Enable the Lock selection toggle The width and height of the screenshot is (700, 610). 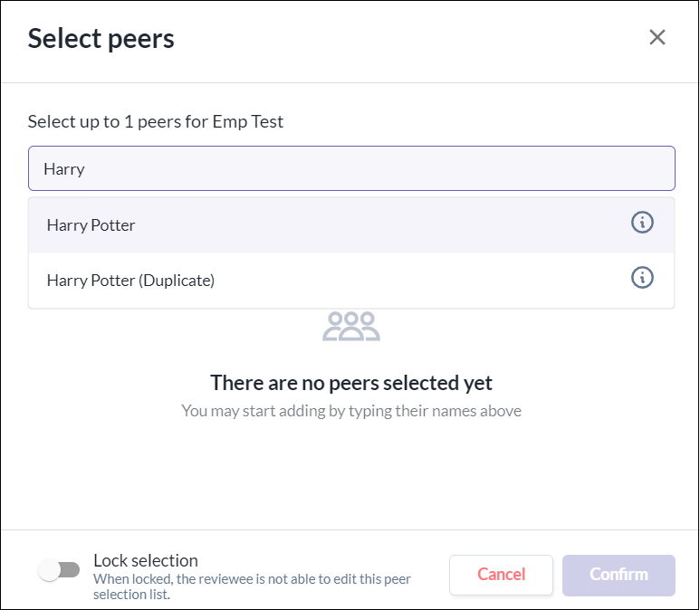point(59,570)
